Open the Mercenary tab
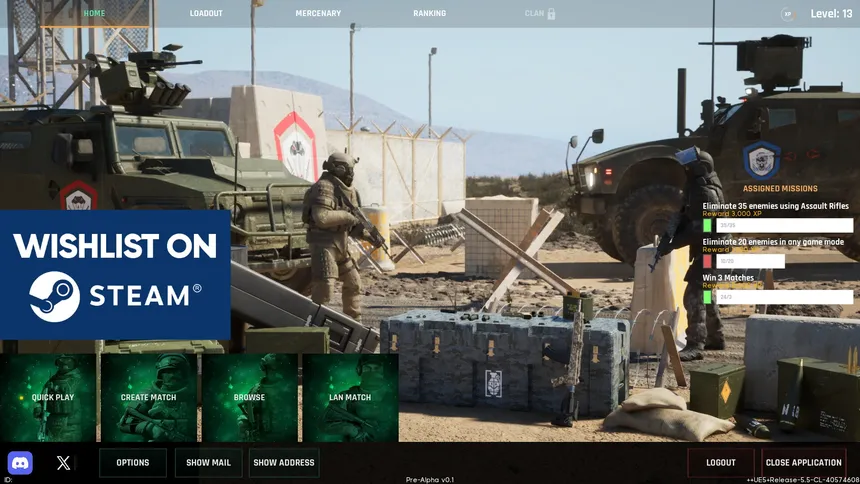The width and height of the screenshot is (860, 484). coord(318,13)
